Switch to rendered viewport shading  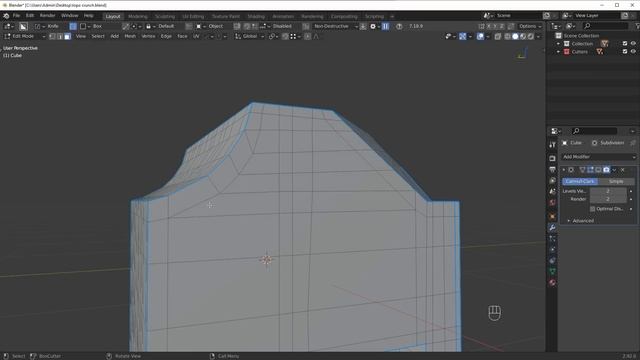pos(531,36)
